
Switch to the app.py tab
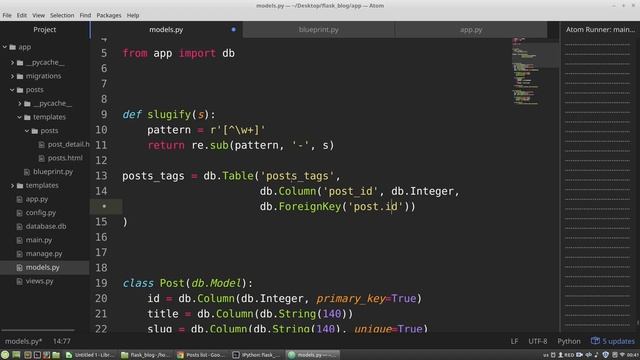[471, 29]
